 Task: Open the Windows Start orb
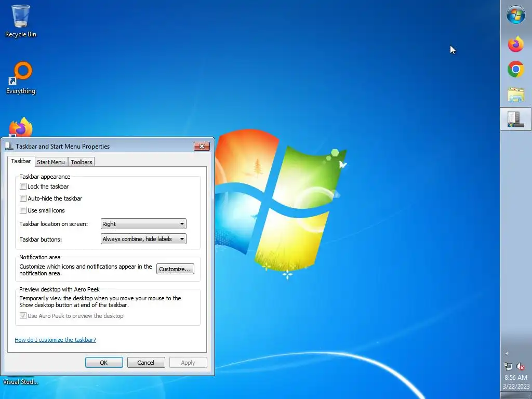pos(516,15)
